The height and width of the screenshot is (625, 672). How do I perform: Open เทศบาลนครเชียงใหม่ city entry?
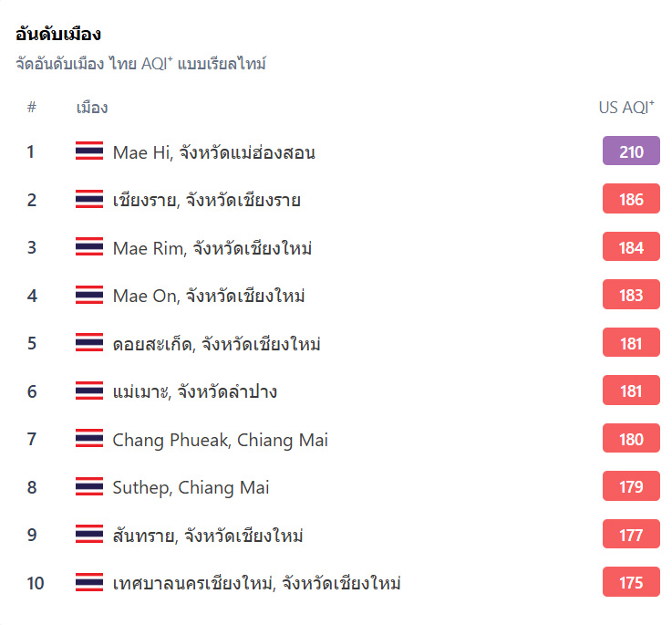(x=256, y=583)
